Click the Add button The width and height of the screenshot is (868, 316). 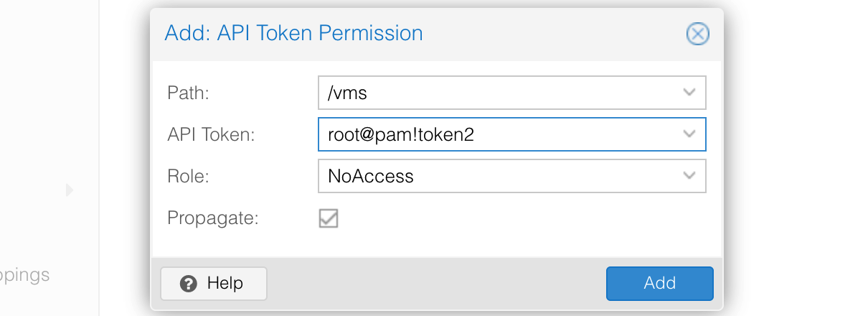pos(659,283)
